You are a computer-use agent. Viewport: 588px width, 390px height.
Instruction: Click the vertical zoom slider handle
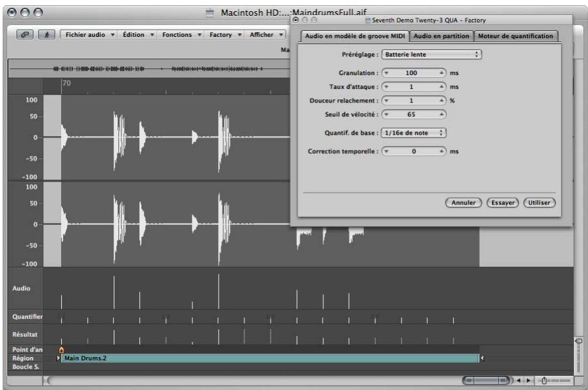[x=579, y=341]
